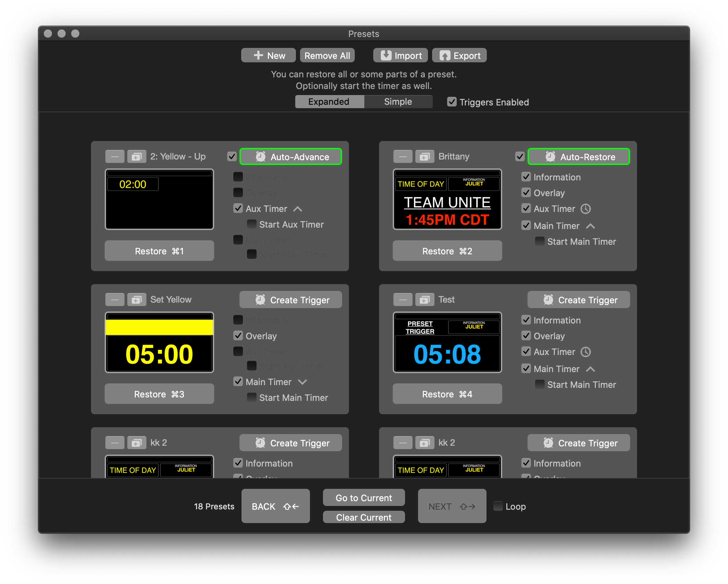Screen dimensions: 728x584
Task: Remove the '2: Yellow - Up' preset with minus icon
Action: pos(115,157)
